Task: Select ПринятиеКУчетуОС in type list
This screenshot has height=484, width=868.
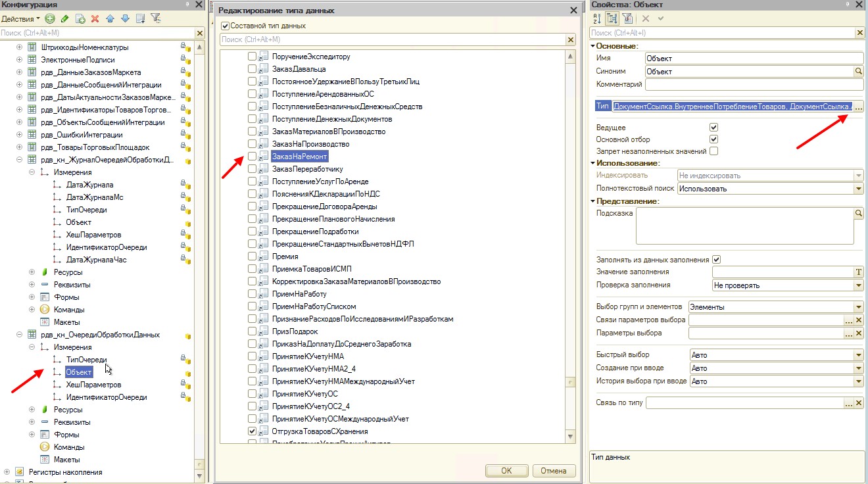Action: tap(304, 394)
